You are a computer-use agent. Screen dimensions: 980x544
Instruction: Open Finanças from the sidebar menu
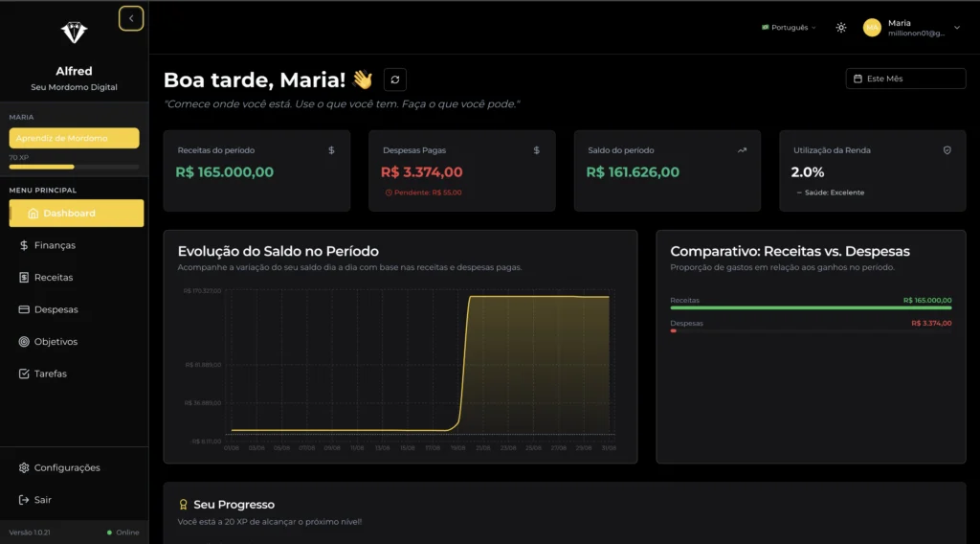pos(77,245)
